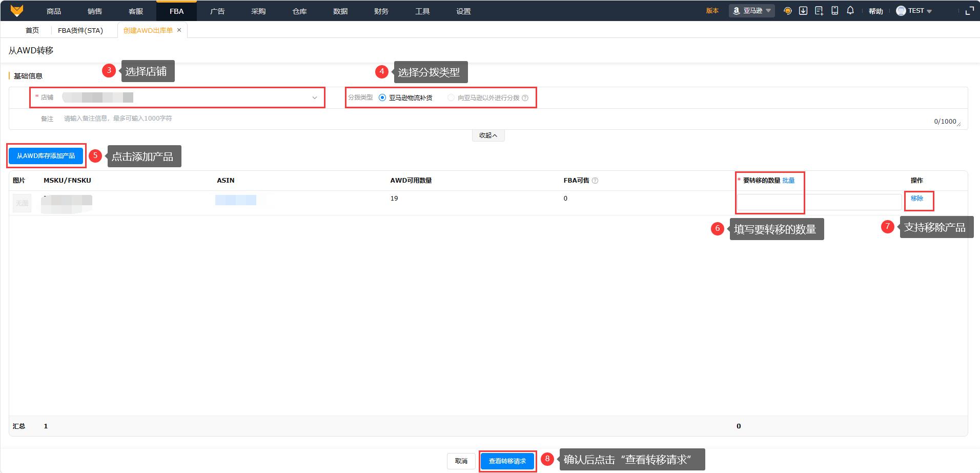
Task: Click the fox logo in the top-left corner
Action: (x=17, y=11)
